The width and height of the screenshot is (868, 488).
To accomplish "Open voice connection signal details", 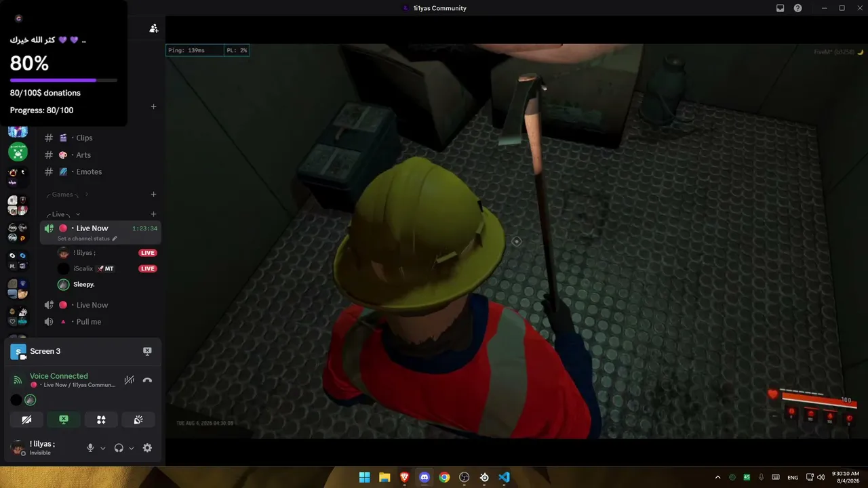I will point(18,380).
